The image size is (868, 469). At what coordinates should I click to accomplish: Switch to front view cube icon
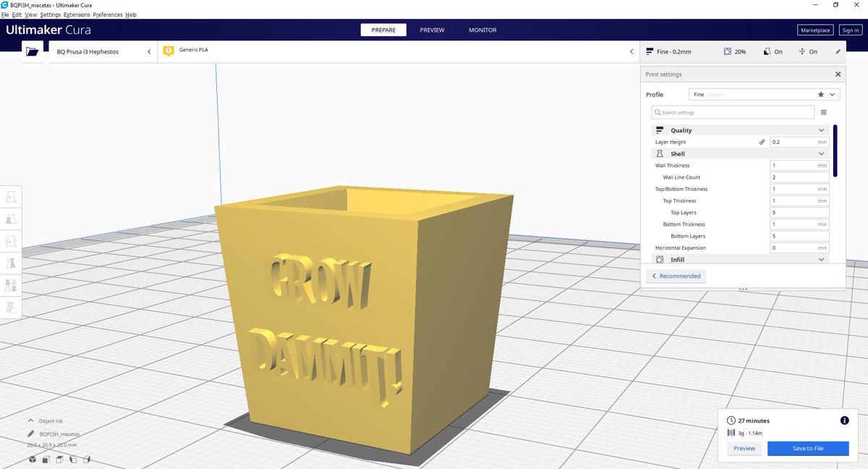pos(46,459)
